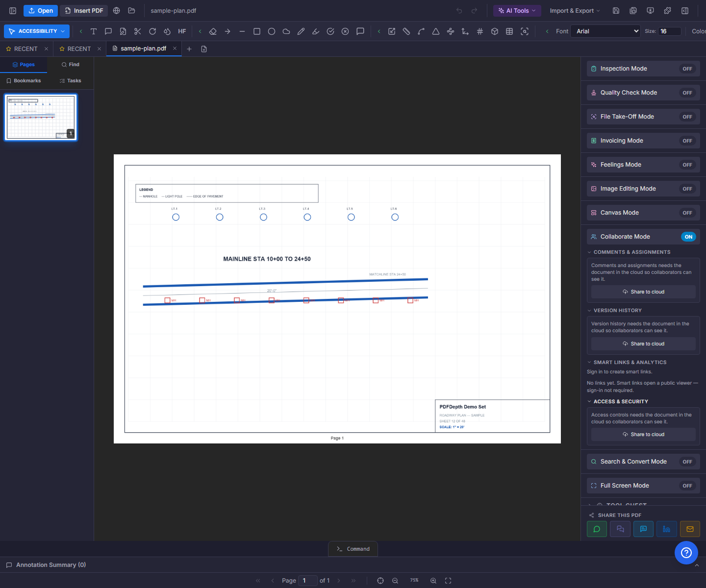Turn on Inspection Mode
Viewport: 706px width, 588px height.
tap(687, 69)
